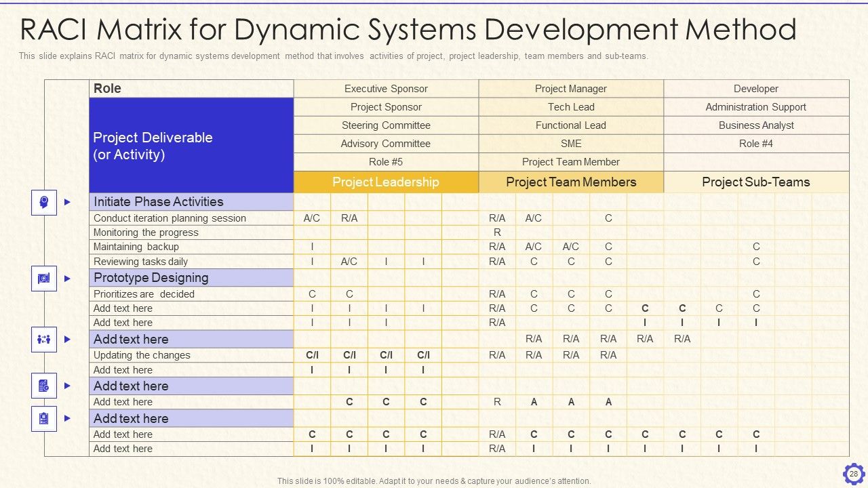The height and width of the screenshot is (488, 868).
Task: Click the 'R/A' cell in Reviewing tasks daily row
Action: click(497, 262)
